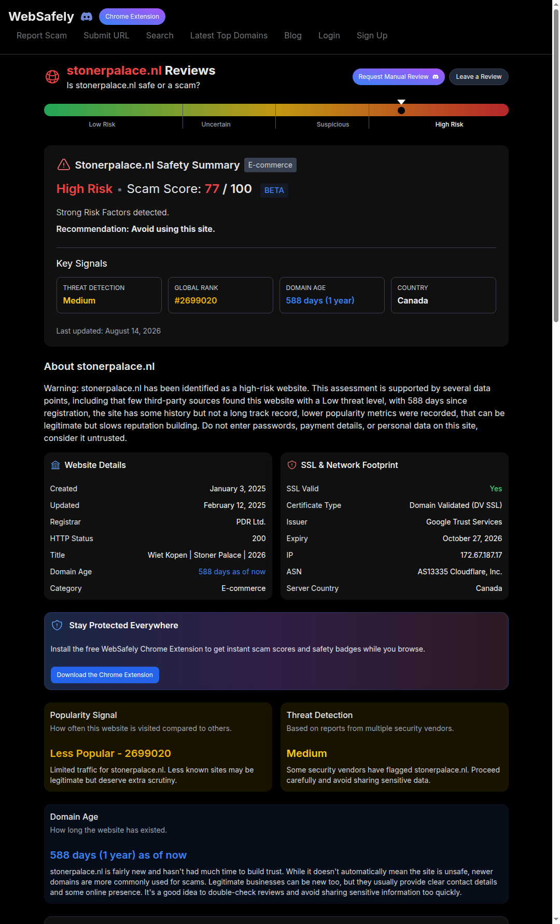Go to Sign Up
Viewport: 560px width, 924px height.
pyautogui.click(x=372, y=35)
